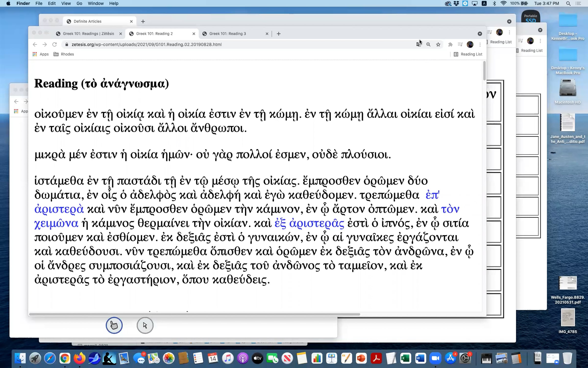
Task: Open the profile avatar in front Chrome window
Action: click(470, 44)
